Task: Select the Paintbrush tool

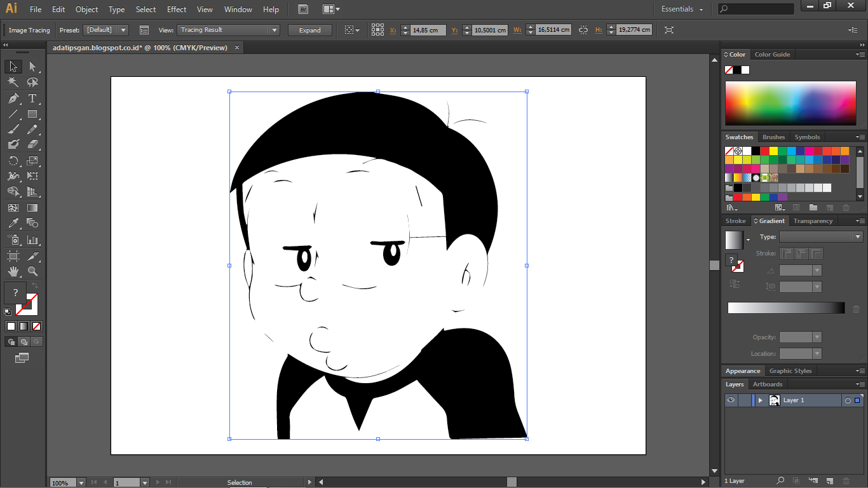Action: pos(12,129)
